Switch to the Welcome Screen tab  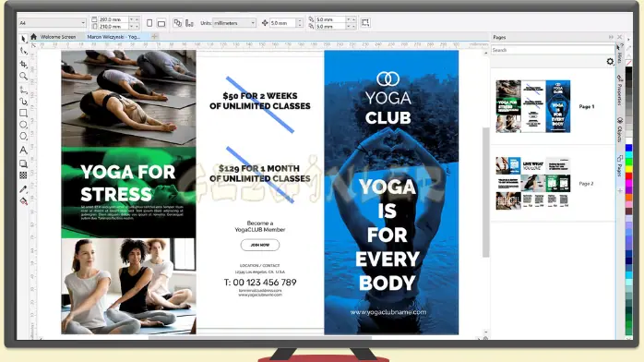point(58,37)
